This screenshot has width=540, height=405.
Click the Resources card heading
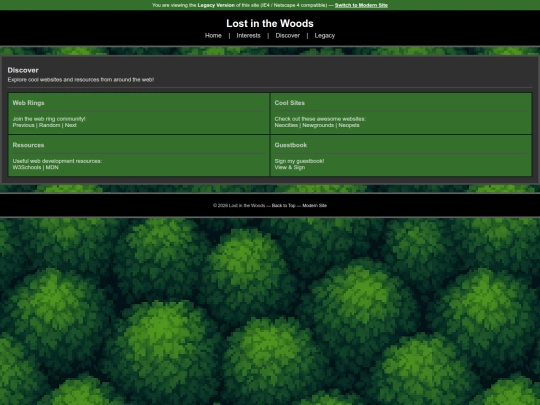pos(28,145)
